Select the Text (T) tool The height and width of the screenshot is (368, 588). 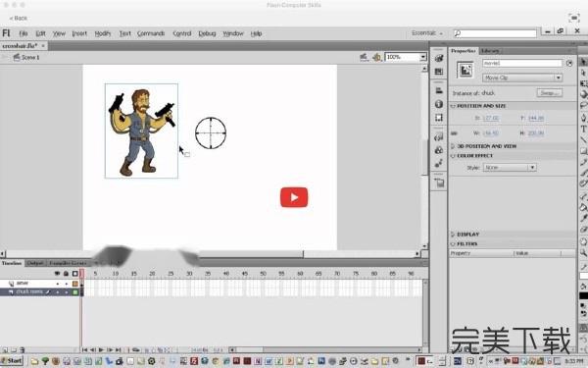[x=584, y=130]
